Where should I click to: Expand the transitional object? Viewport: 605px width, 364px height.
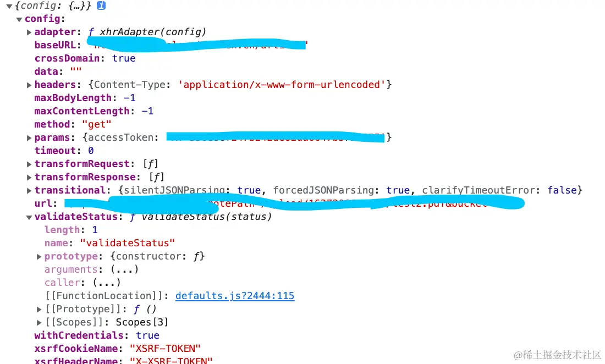coord(29,190)
